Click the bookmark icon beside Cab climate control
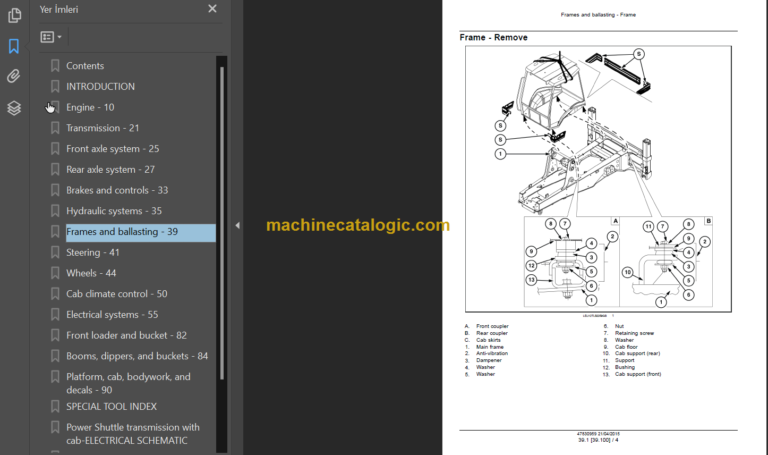Screen dimensions: 768x455 click(x=55, y=294)
